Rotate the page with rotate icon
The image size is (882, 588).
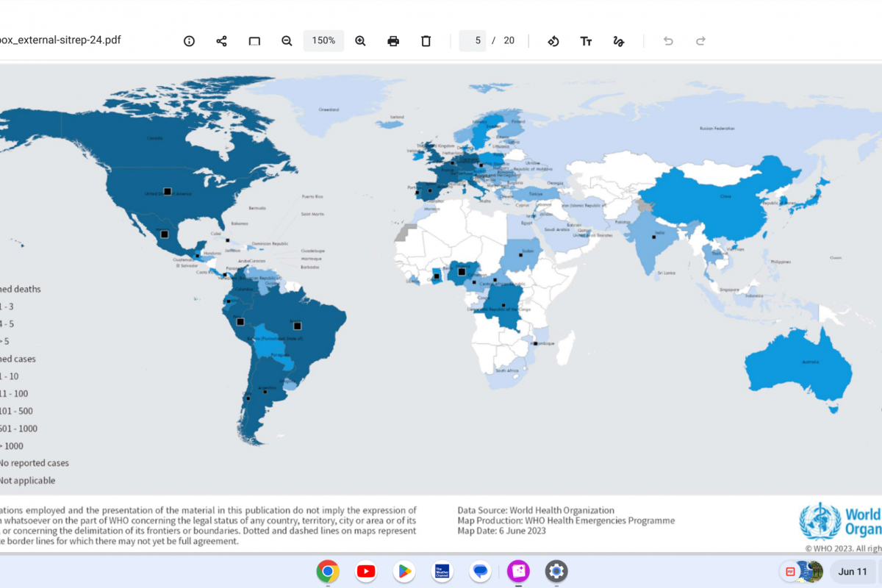[553, 41]
